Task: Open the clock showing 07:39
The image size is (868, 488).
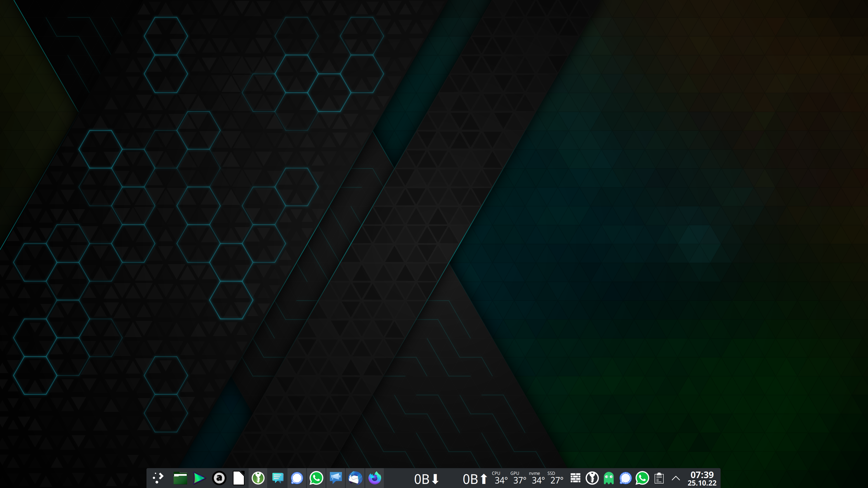Action: click(x=702, y=478)
